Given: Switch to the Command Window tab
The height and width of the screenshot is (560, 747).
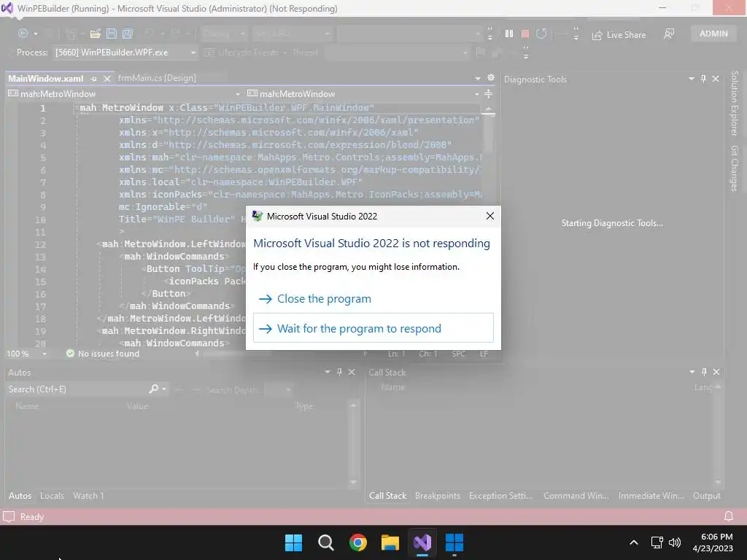Looking at the screenshot, I should click(576, 496).
